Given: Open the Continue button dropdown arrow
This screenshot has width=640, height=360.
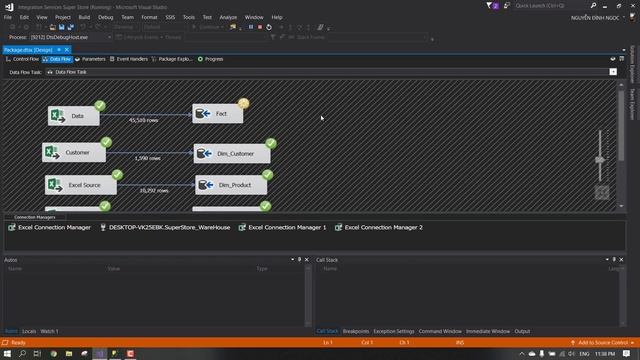Looking at the screenshot, I should coord(222,27).
